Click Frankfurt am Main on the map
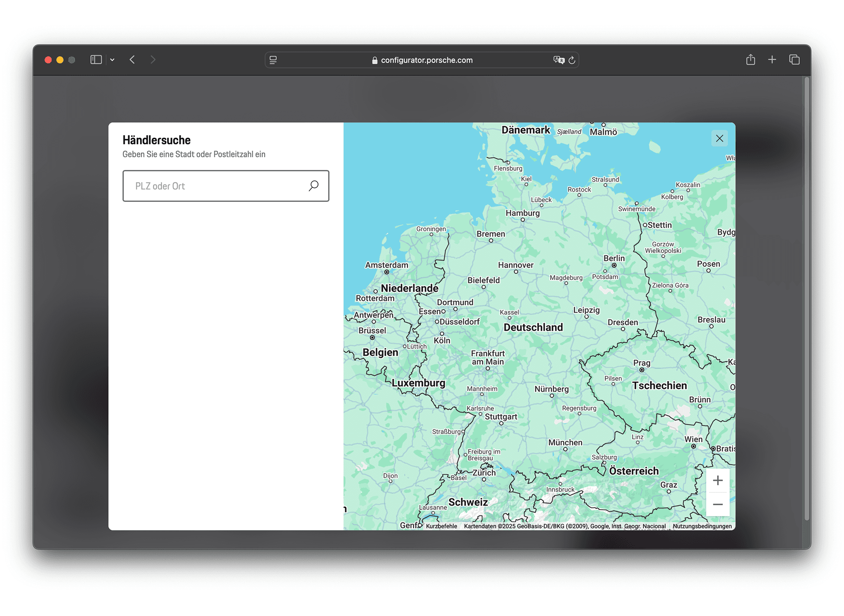 (488, 358)
